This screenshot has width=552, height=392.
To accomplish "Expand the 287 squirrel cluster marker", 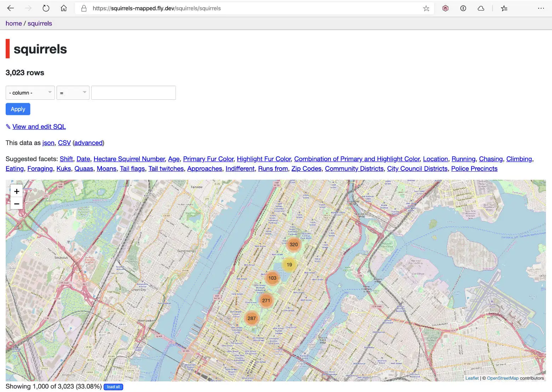I will tap(252, 318).
